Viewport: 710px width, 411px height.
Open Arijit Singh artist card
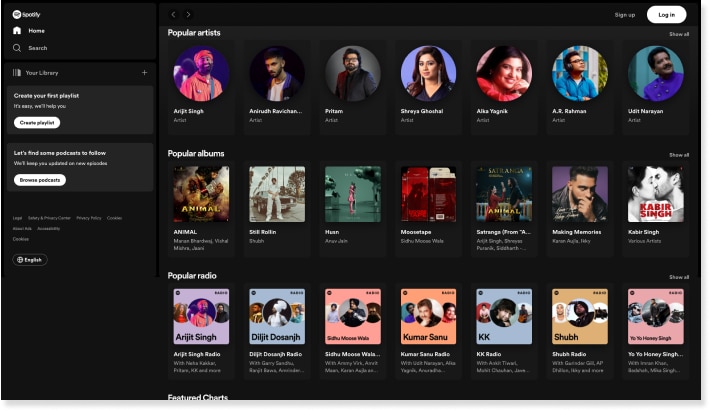(201, 87)
